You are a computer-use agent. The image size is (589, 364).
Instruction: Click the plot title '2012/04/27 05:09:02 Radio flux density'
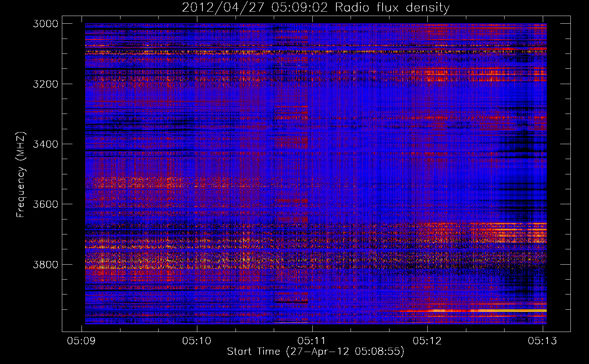point(316,8)
